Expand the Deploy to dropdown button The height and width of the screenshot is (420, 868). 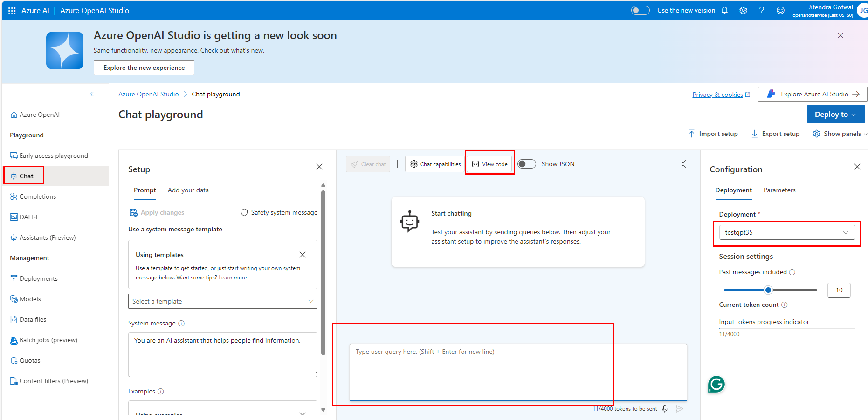pos(835,115)
